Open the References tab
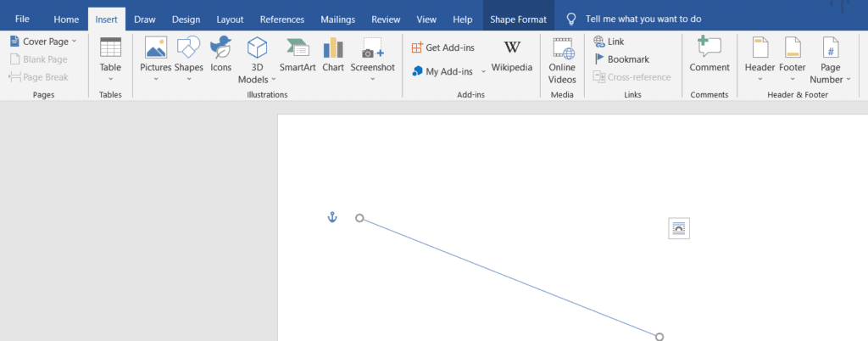868x341 pixels. tap(282, 19)
